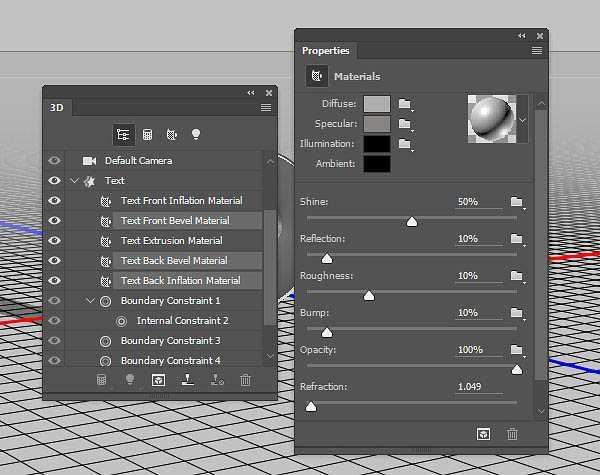Collapse the Text mesh tree group
The width and height of the screenshot is (600, 475).
[x=74, y=181]
